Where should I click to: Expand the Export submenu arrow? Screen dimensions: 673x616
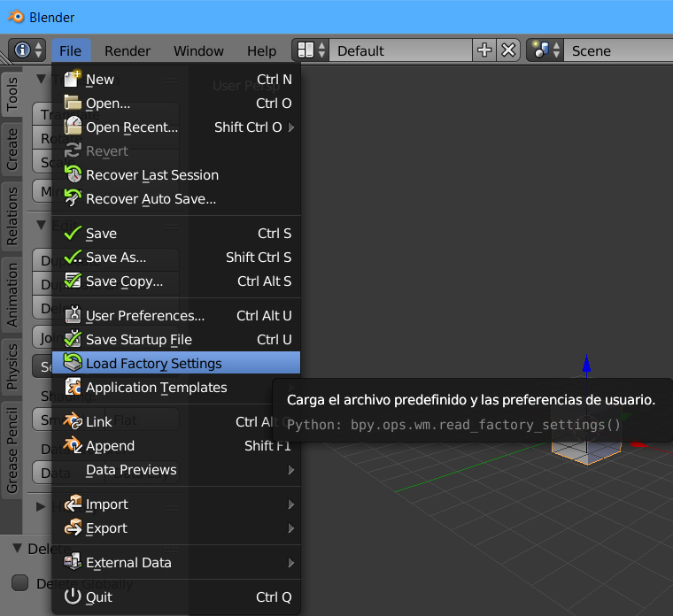[x=291, y=528]
